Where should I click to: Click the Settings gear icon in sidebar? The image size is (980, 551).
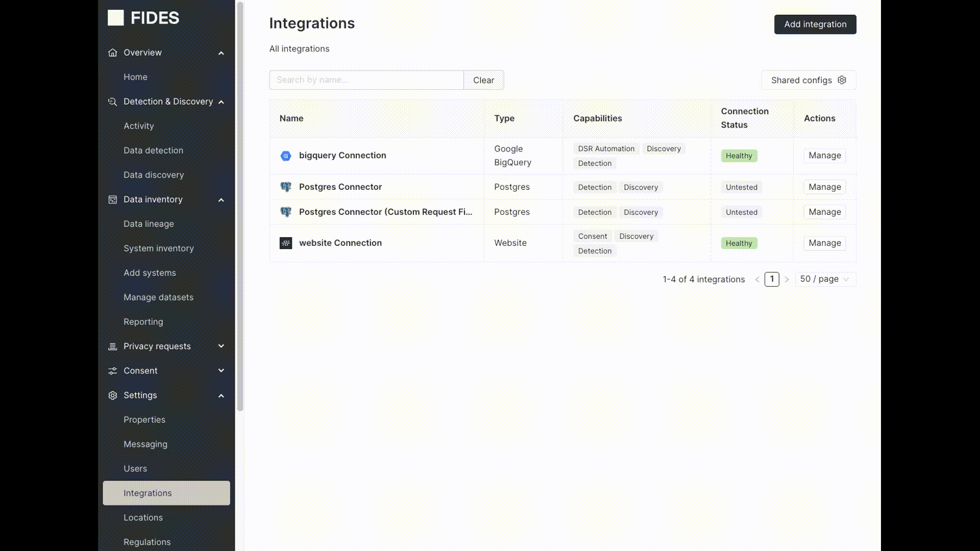coord(113,395)
